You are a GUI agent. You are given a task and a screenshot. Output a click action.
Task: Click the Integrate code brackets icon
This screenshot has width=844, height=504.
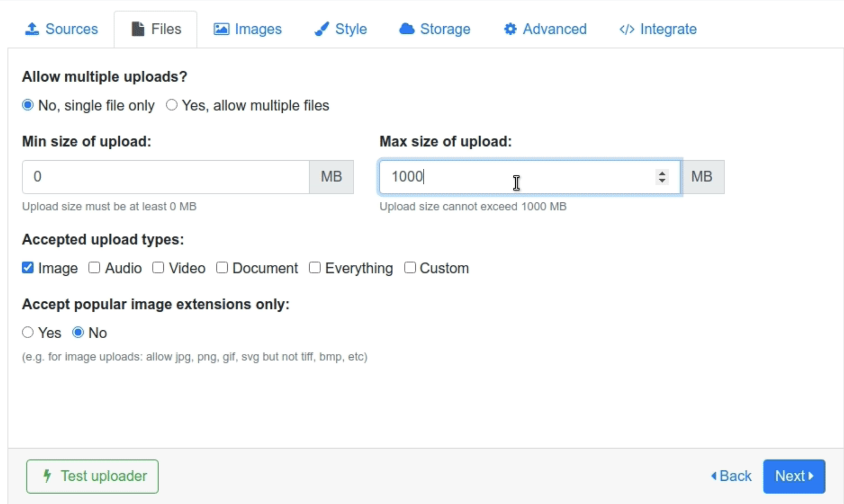(627, 29)
